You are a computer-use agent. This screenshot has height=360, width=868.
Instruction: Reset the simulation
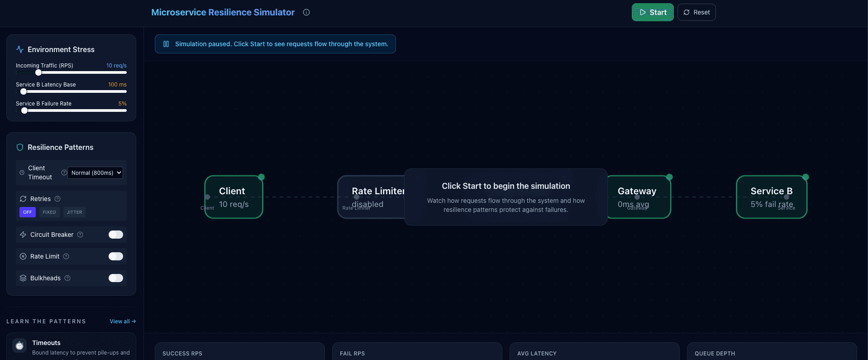(x=696, y=12)
